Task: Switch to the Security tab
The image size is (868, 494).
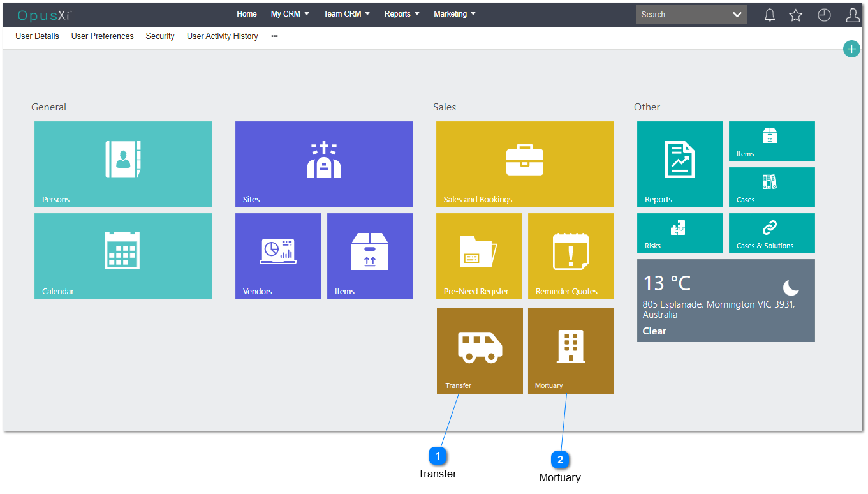Action: tap(160, 36)
